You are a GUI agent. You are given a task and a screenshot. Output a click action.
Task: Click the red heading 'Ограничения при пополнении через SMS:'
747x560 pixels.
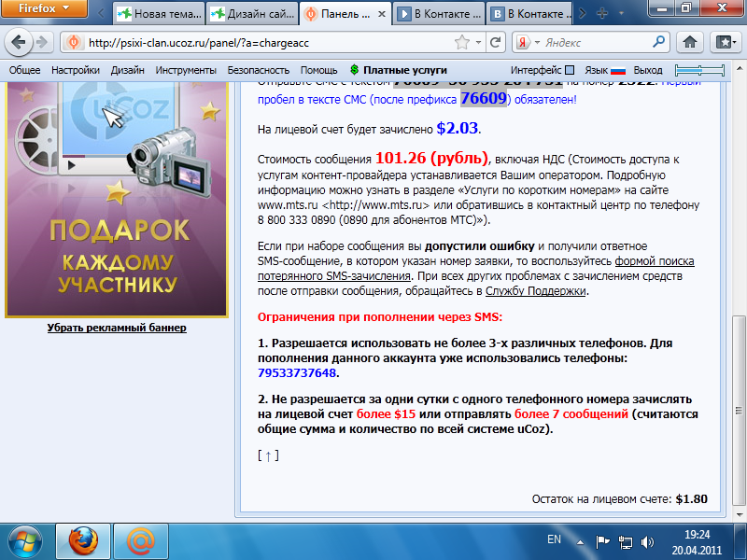[380, 317]
